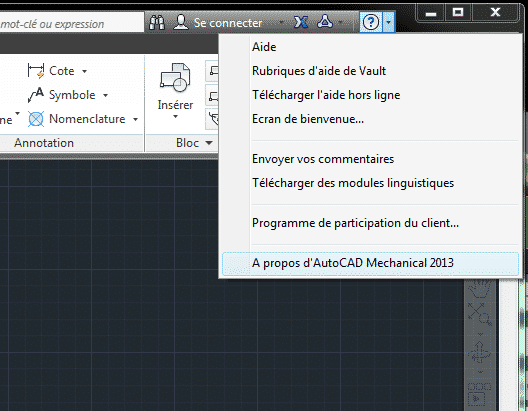Open the Help menu dropdown arrow

[x=388, y=22]
